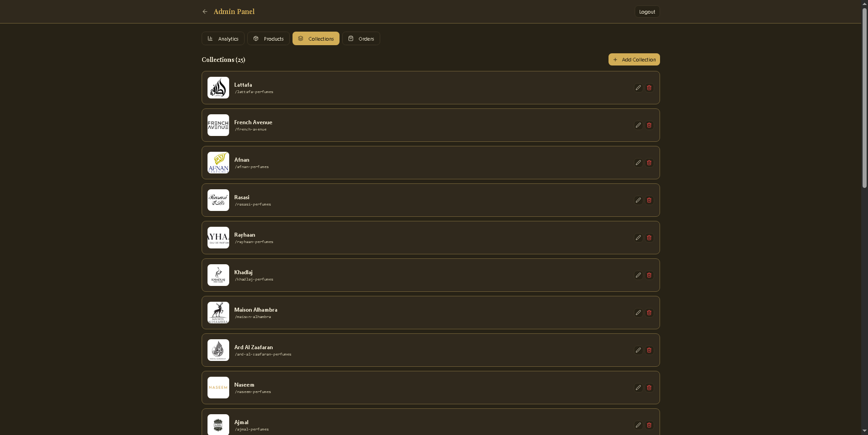Click the Maison Alhambra name text
Screen dimensions: 868x435
tap(256, 310)
